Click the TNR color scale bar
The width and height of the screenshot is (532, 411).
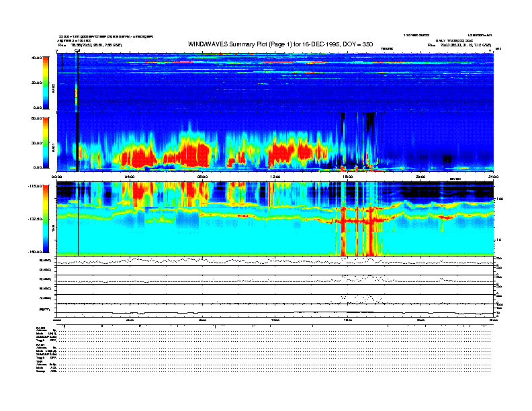pos(46,219)
